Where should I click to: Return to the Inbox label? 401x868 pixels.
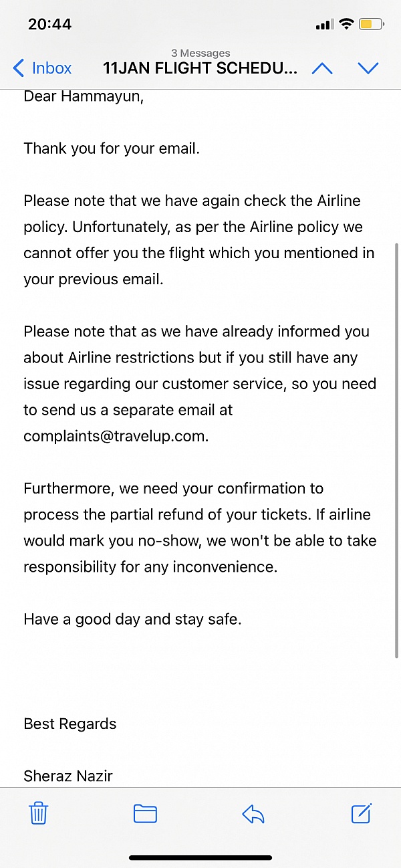point(51,68)
